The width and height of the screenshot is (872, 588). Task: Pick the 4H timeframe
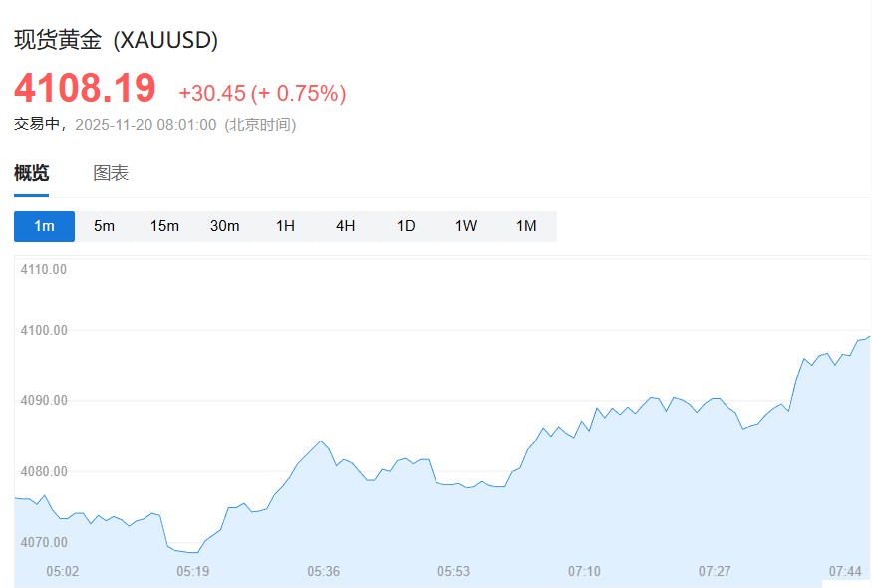tap(346, 226)
